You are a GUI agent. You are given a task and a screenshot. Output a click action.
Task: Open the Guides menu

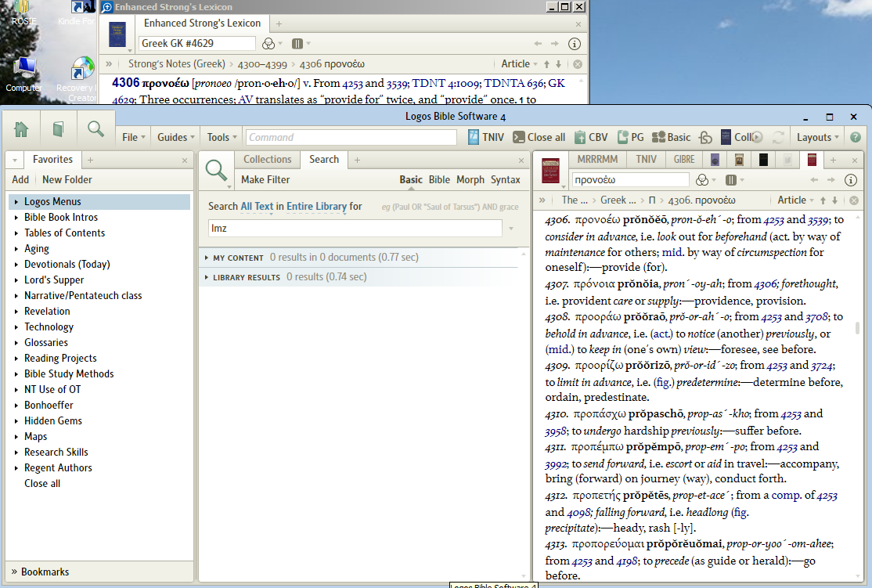(176, 137)
